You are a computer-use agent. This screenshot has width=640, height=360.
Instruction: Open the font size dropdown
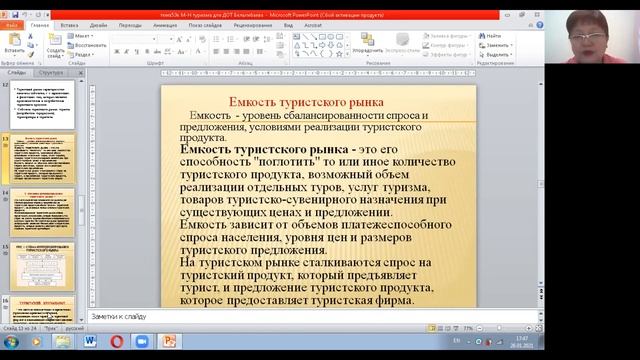pyautogui.click(x=171, y=39)
